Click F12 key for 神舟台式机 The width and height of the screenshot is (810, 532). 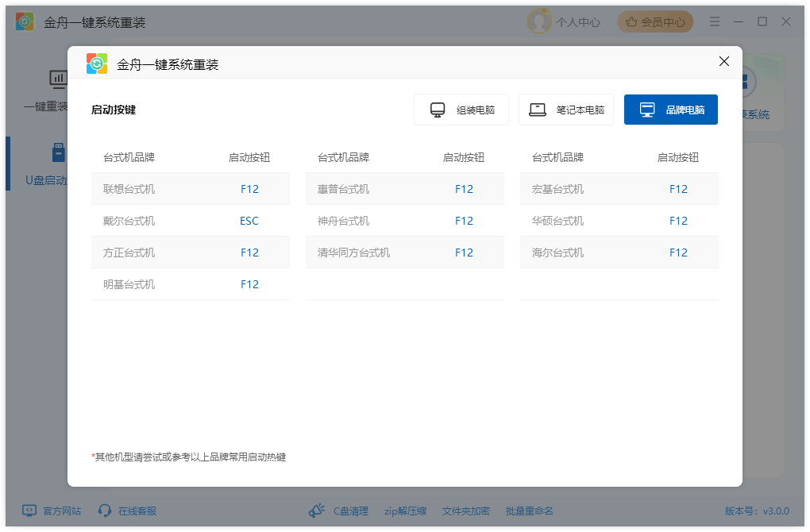pyautogui.click(x=464, y=221)
